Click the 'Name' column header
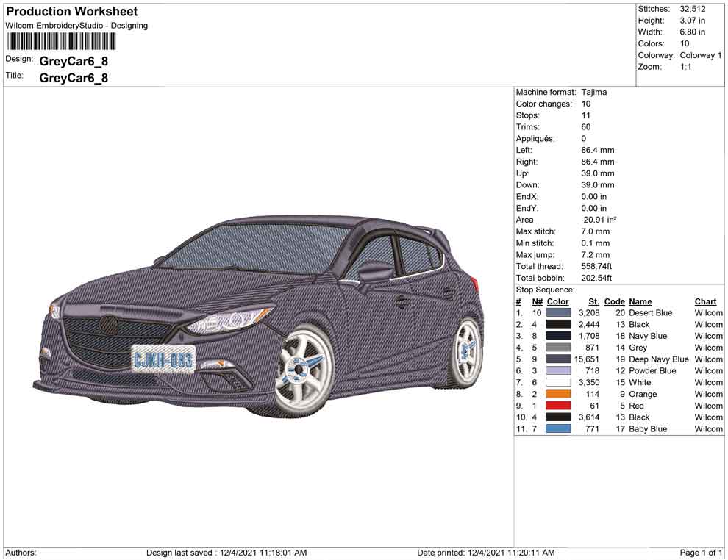Screen dimensions: 728x560 (640, 301)
